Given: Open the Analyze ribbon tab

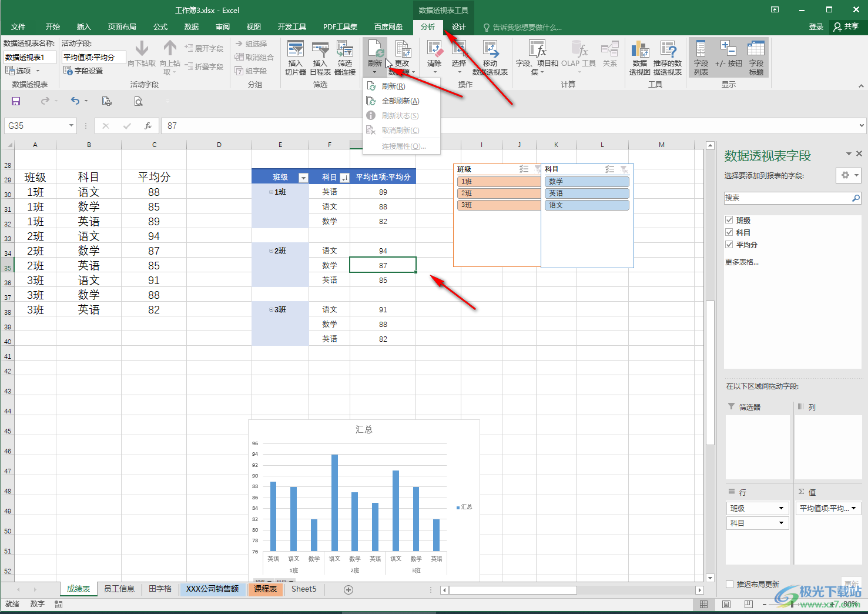Looking at the screenshot, I should click(x=428, y=27).
